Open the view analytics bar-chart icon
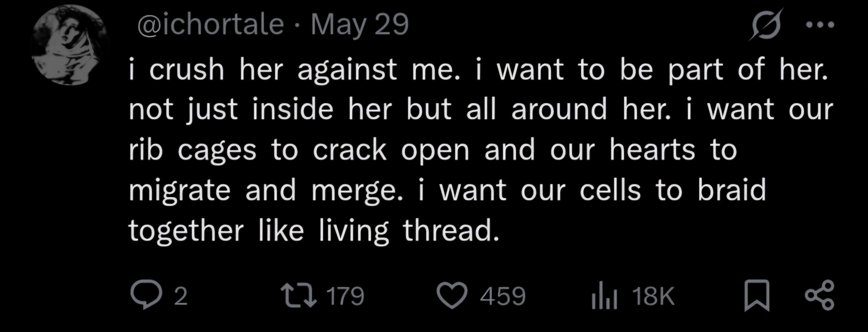 pyautogui.click(x=604, y=296)
